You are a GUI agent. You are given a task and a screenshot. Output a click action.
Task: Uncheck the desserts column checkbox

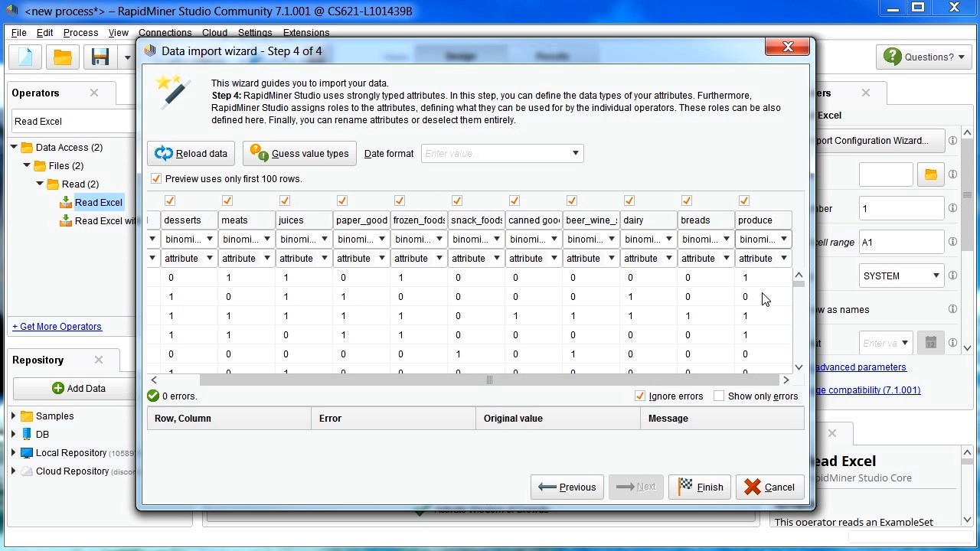[x=170, y=201]
